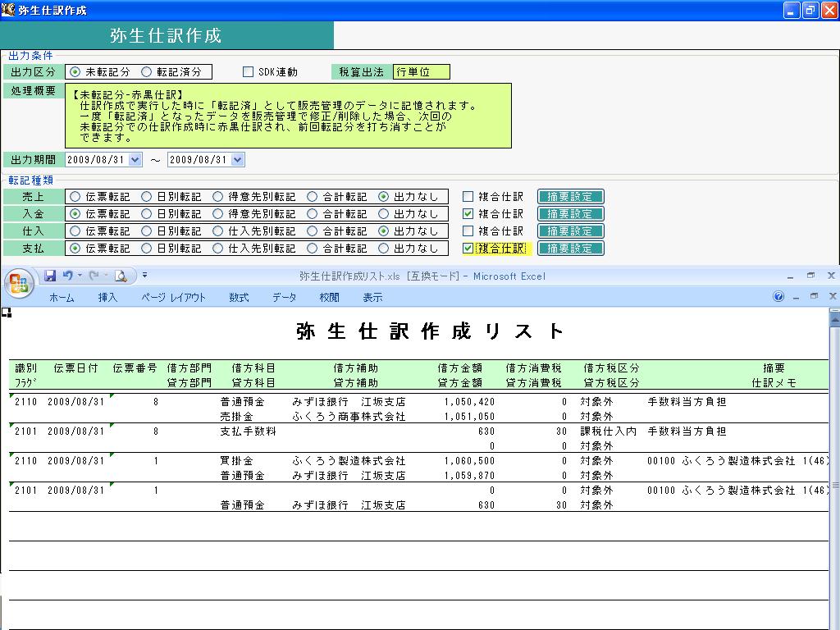Open the データ ribbon tab
Viewport: 840px width, 630px height.
(284, 297)
